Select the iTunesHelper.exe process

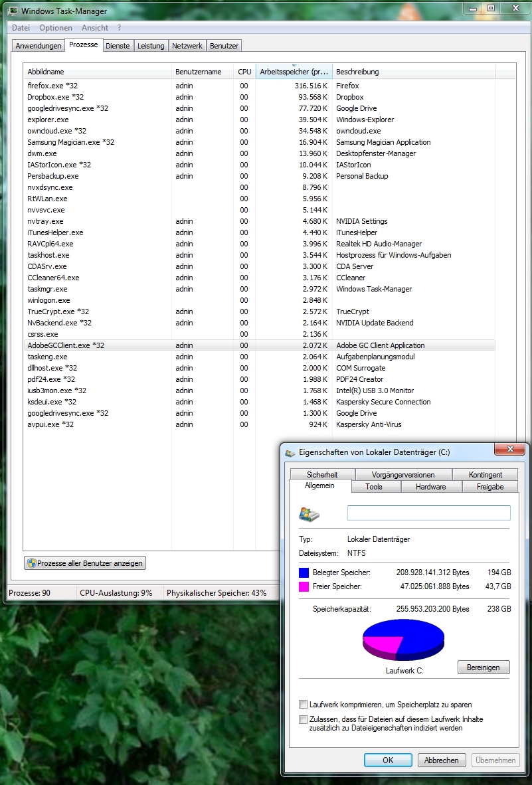click(x=259, y=233)
